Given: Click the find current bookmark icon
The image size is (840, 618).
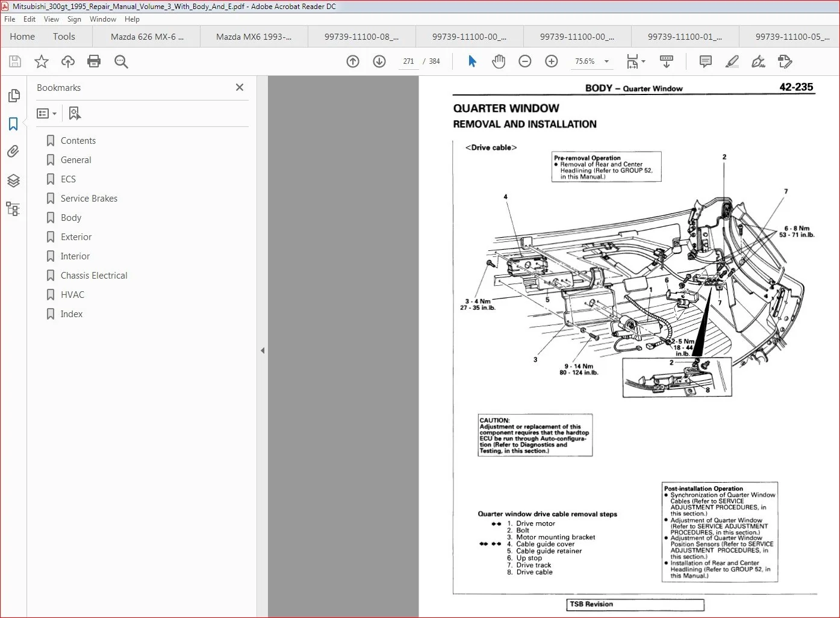Looking at the screenshot, I should point(75,113).
